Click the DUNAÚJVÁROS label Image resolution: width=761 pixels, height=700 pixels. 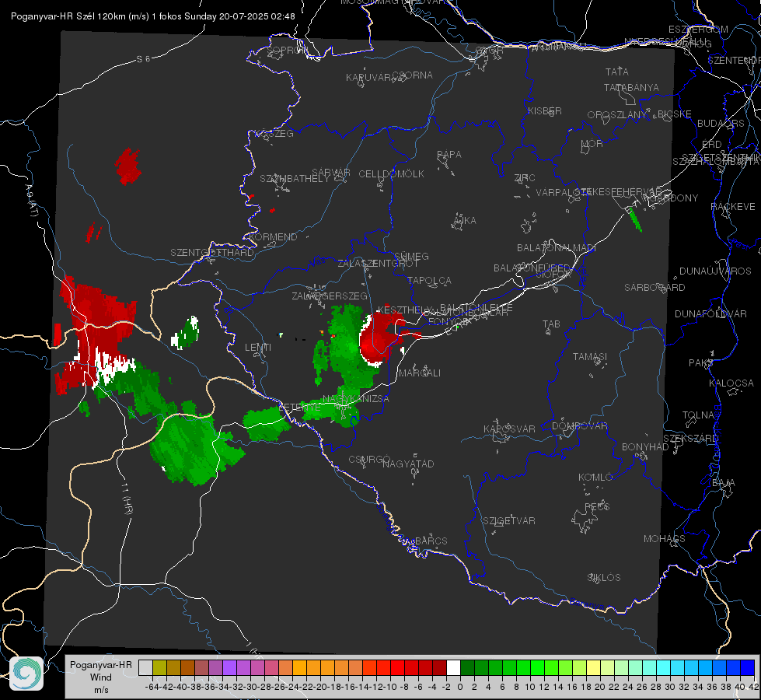click(x=715, y=271)
